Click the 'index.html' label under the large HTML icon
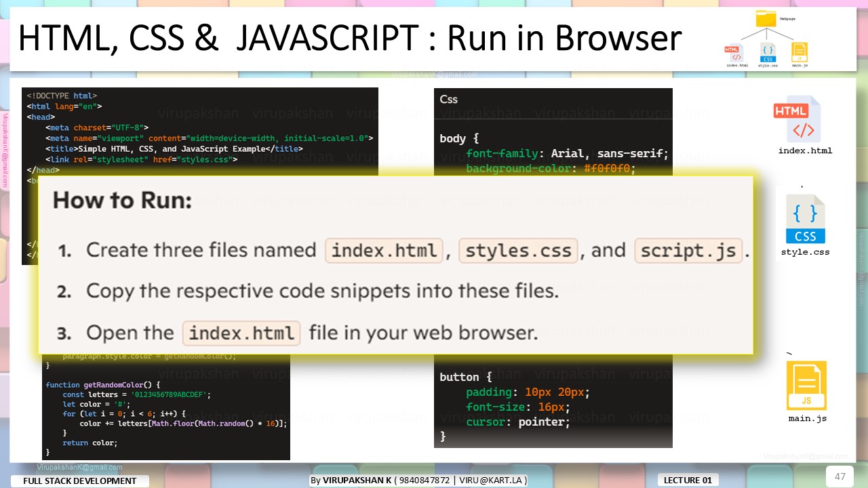This screenshot has width=868, height=488. point(805,150)
